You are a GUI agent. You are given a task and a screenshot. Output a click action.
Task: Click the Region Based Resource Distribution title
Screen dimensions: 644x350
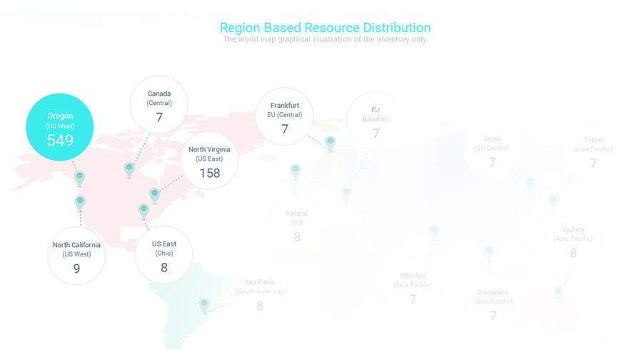pos(325,28)
